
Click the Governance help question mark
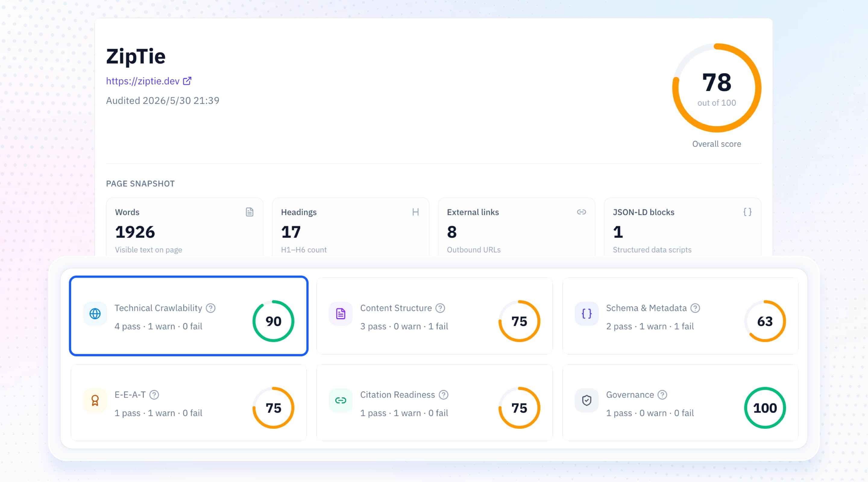[x=662, y=395]
